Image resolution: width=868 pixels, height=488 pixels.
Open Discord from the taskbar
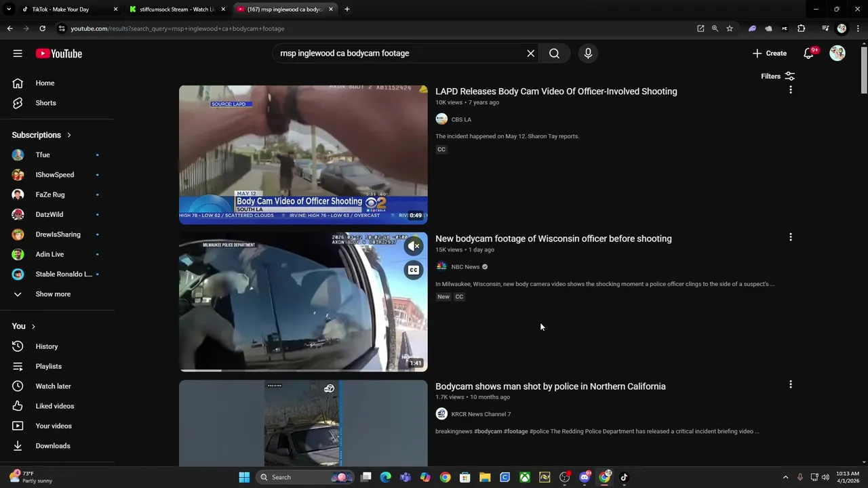[x=585, y=477]
